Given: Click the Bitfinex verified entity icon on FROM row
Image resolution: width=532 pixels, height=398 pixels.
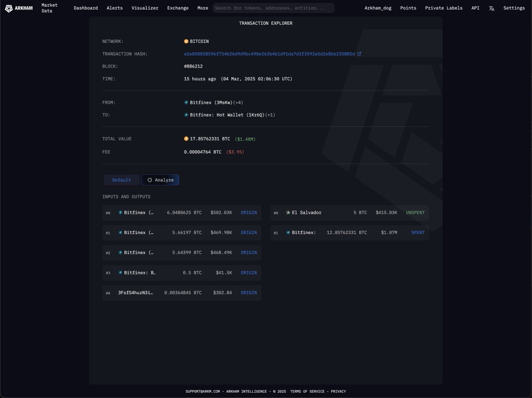Looking at the screenshot, I should pos(186,102).
